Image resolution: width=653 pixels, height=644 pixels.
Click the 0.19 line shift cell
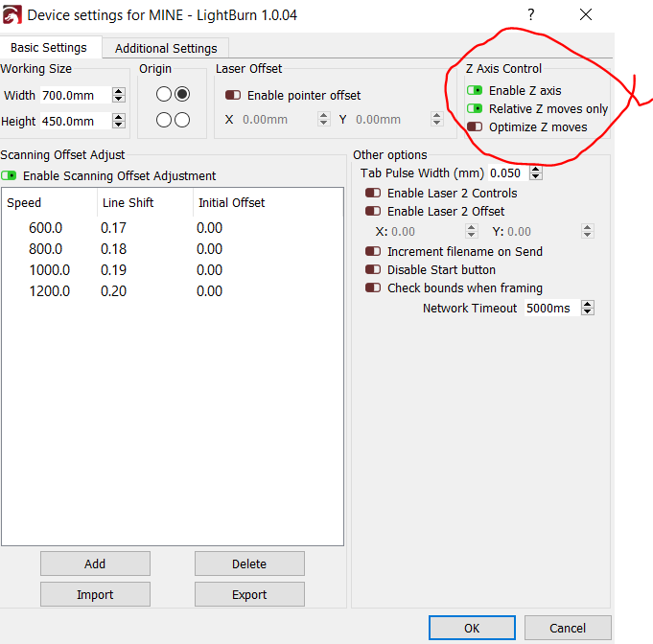coord(113,269)
